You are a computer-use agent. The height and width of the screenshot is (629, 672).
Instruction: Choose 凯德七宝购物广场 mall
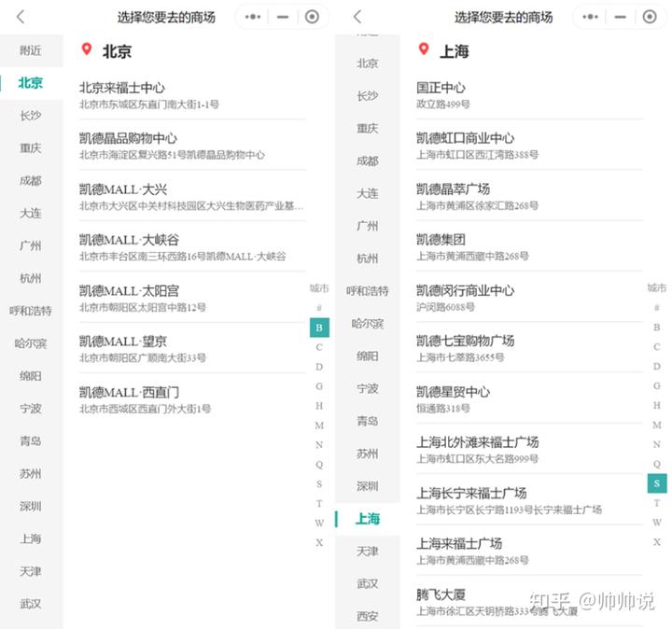(530, 348)
